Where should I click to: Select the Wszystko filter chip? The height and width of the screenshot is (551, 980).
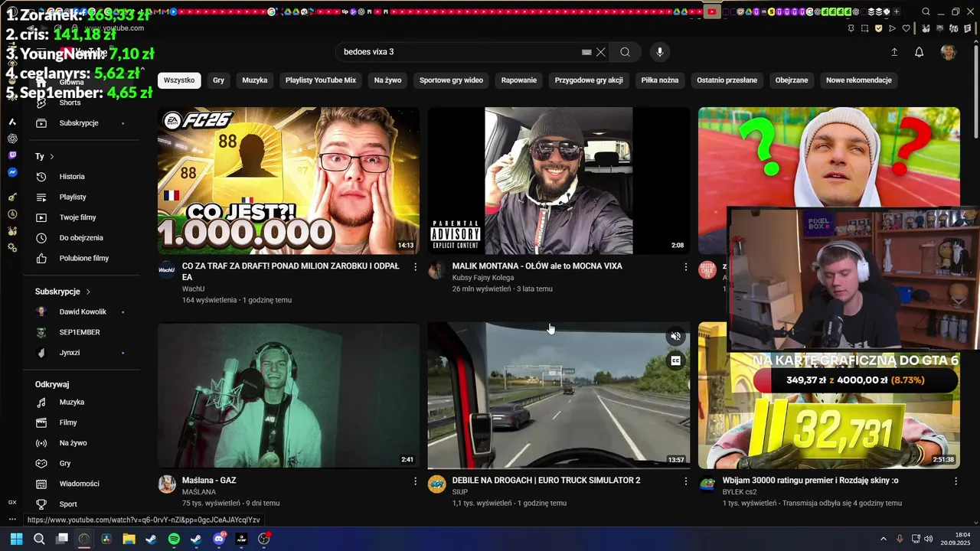pos(179,80)
